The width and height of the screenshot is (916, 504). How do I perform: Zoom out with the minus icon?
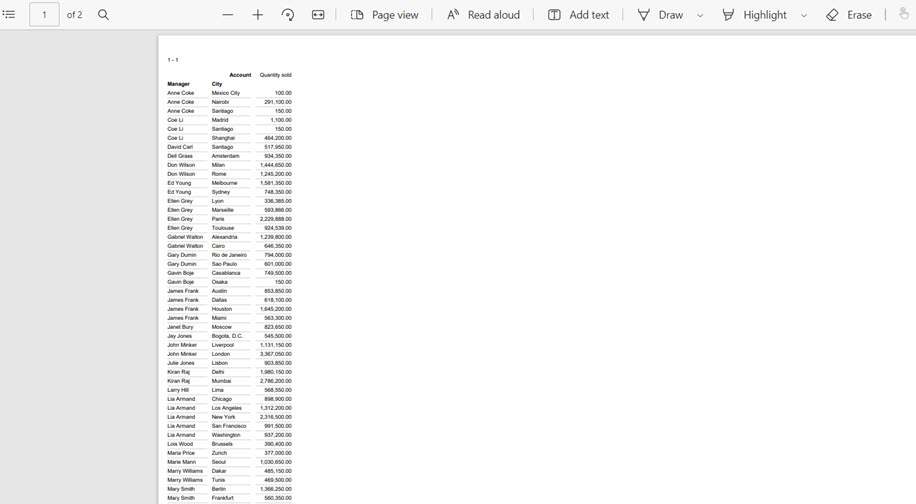[x=228, y=15]
